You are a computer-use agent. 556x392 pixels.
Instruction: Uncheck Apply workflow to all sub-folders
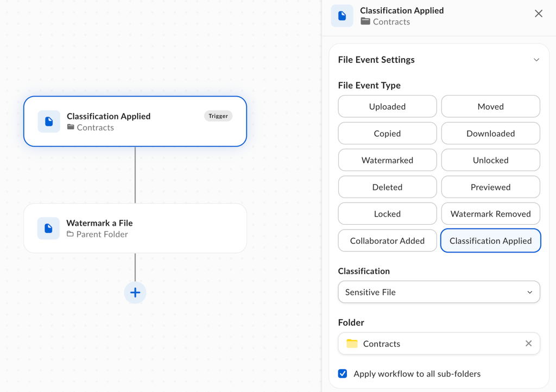coord(343,374)
